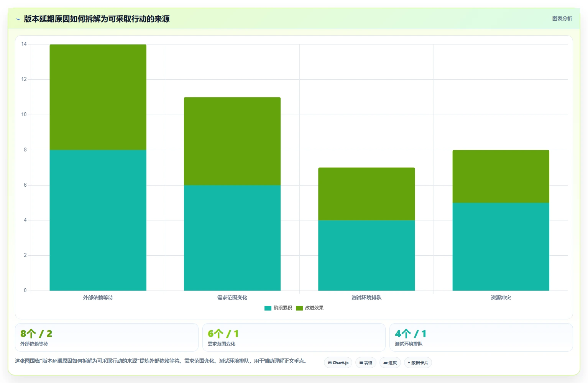
Task: Open the 8个 / 2 外部依赖等待 data card
Action: pos(107,337)
